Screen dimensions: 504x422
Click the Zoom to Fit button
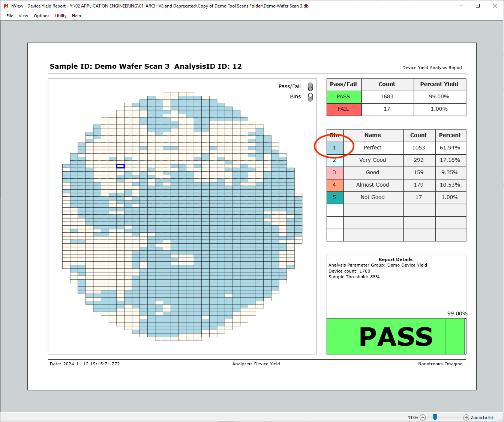482,417
